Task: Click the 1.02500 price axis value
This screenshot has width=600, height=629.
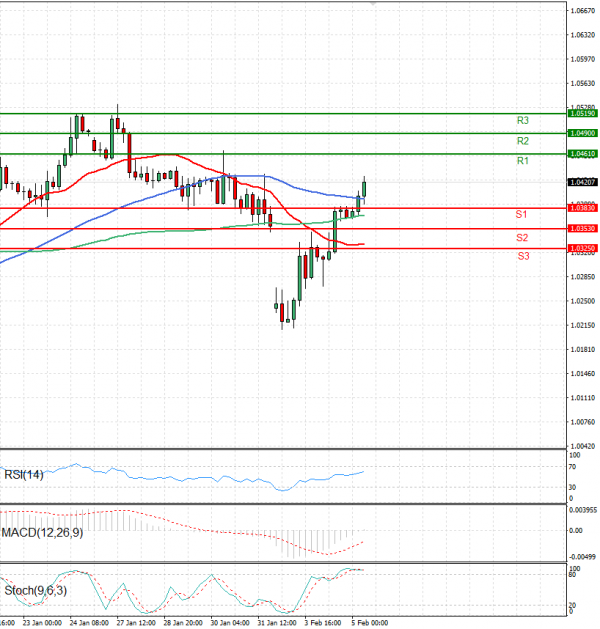Action: point(583,301)
